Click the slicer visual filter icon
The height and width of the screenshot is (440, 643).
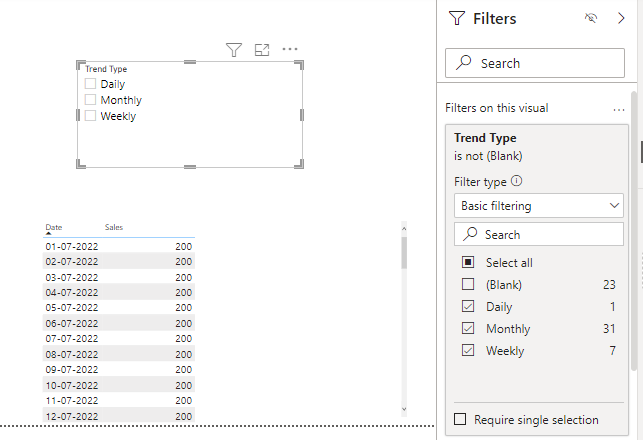[234, 50]
